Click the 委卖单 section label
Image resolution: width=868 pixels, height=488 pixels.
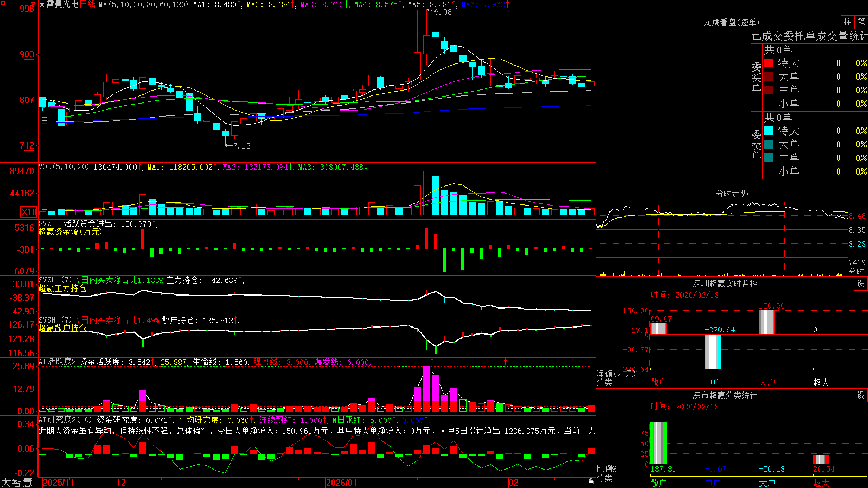click(x=756, y=145)
